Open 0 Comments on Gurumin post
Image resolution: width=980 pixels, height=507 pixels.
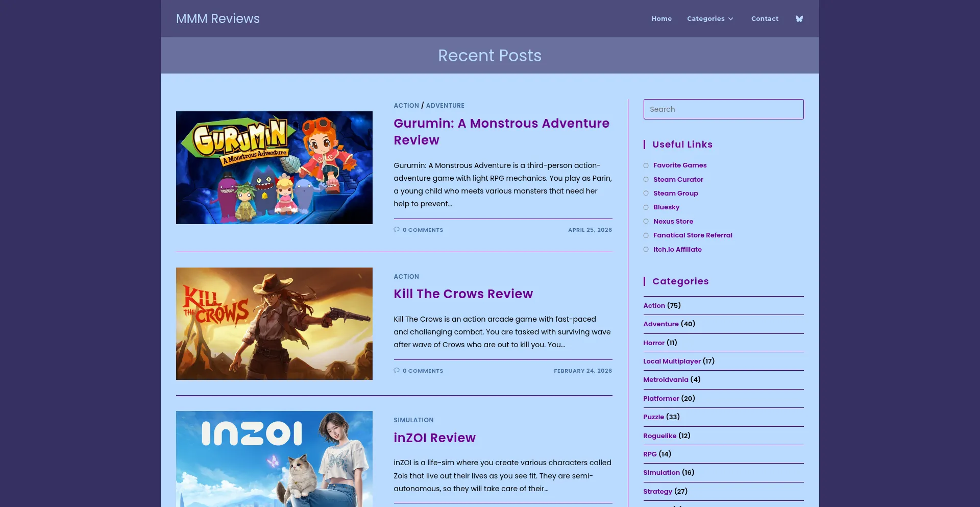pyautogui.click(x=423, y=230)
